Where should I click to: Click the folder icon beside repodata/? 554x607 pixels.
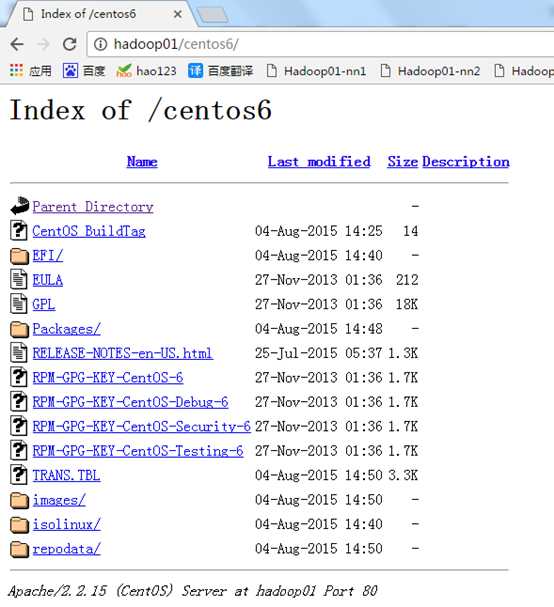(19, 549)
